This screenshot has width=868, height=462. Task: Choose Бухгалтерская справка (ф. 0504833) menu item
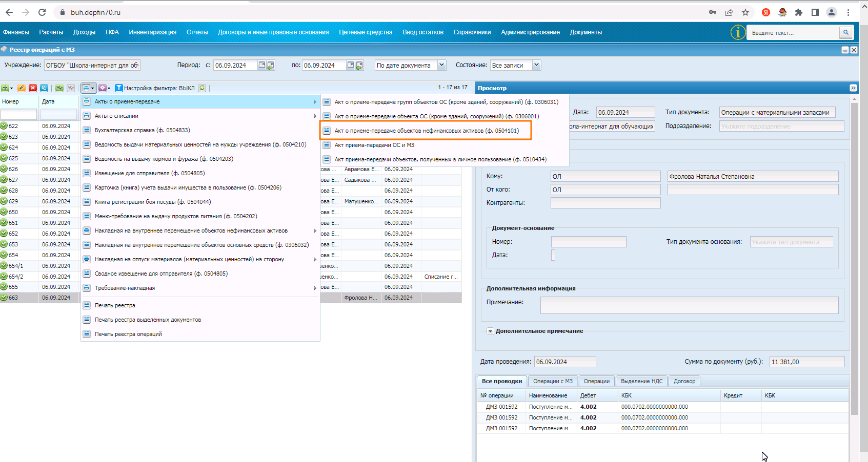(142, 130)
